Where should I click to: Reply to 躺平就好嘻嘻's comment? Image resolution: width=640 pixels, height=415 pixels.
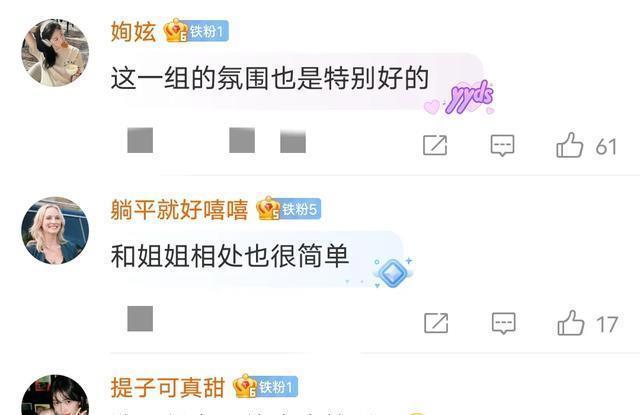click(x=503, y=323)
